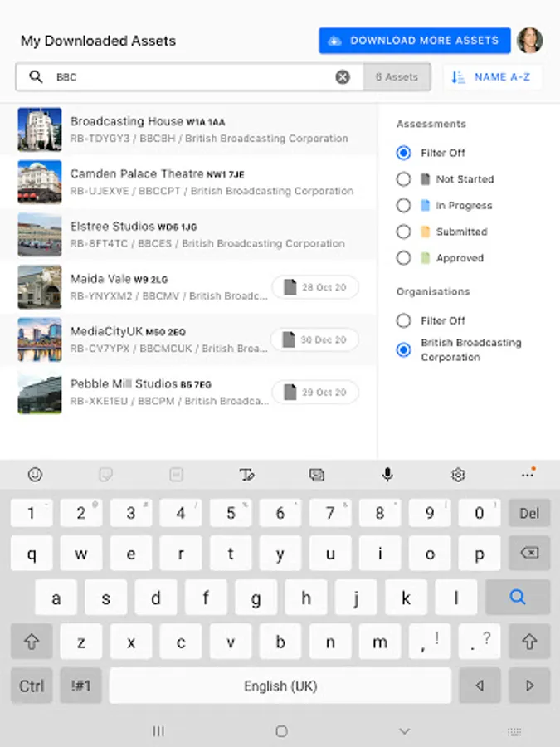Open keyboard settings gear

(458, 475)
